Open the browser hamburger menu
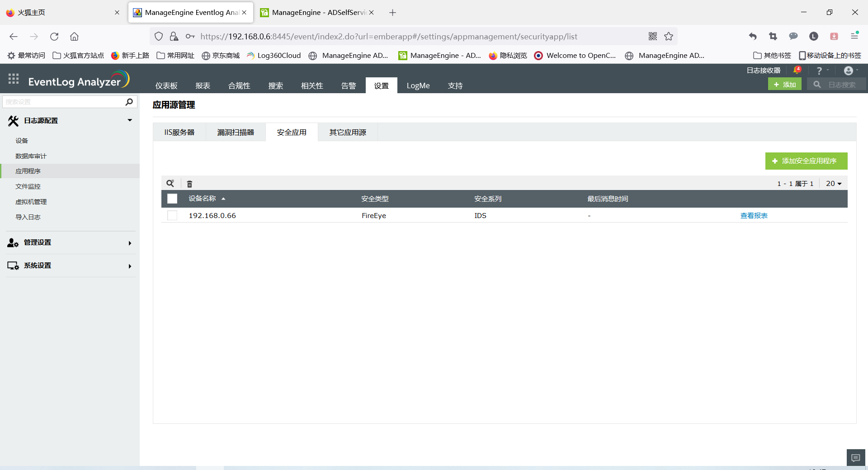This screenshot has height=470, width=868. [x=854, y=36]
